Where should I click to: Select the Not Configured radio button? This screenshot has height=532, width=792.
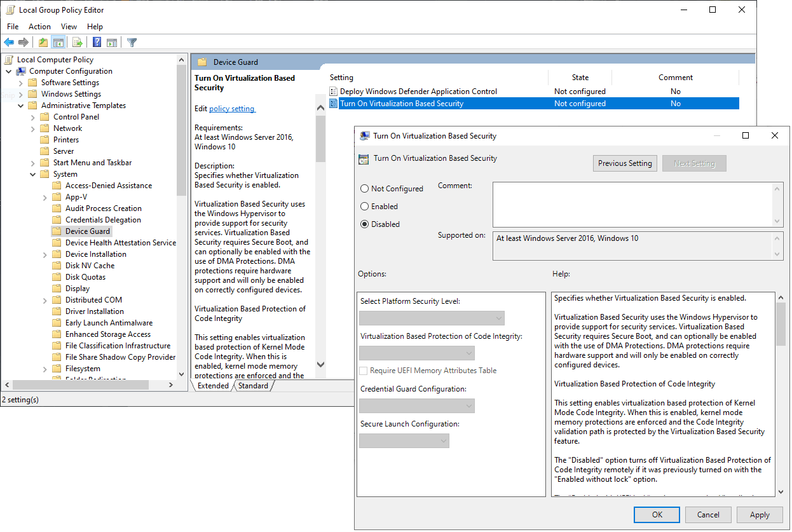(364, 188)
